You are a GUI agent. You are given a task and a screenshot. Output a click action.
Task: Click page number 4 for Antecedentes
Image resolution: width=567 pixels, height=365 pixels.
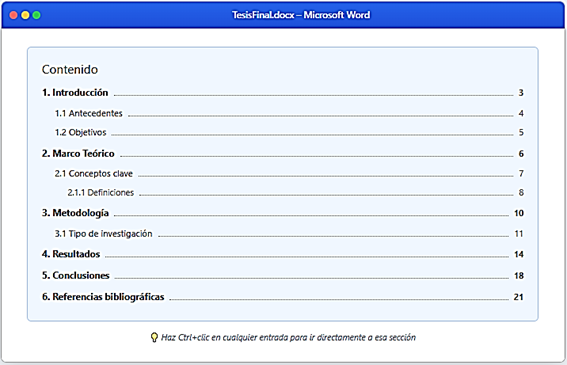pyautogui.click(x=521, y=113)
